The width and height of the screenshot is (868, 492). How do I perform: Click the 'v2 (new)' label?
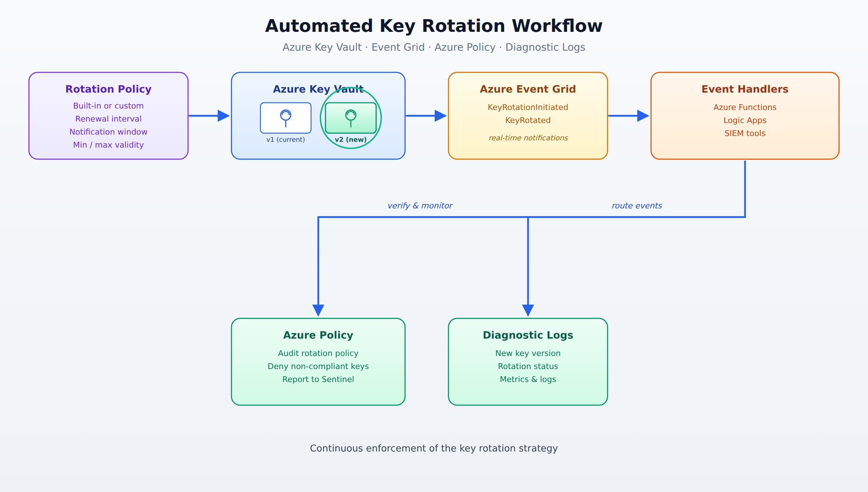pyautogui.click(x=351, y=140)
